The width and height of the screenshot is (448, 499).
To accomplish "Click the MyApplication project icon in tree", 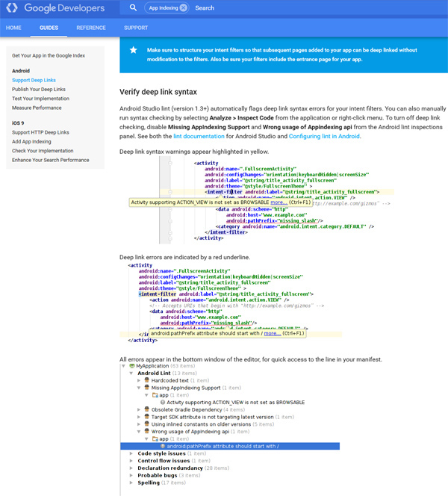I will point(132,366).
